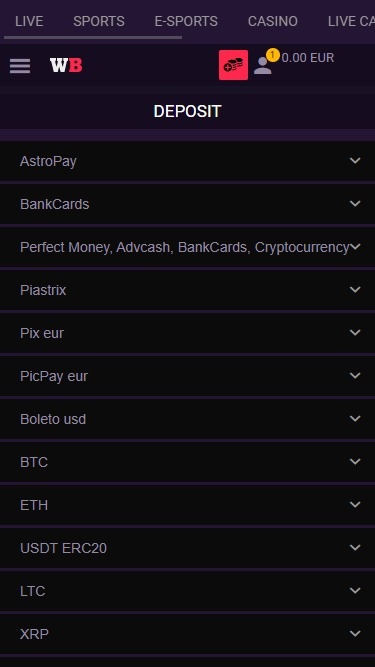Click the 0.00 EUR balance
Image resolution: width=375 pixels, height=667 pixels.
[x=308, y=58]
